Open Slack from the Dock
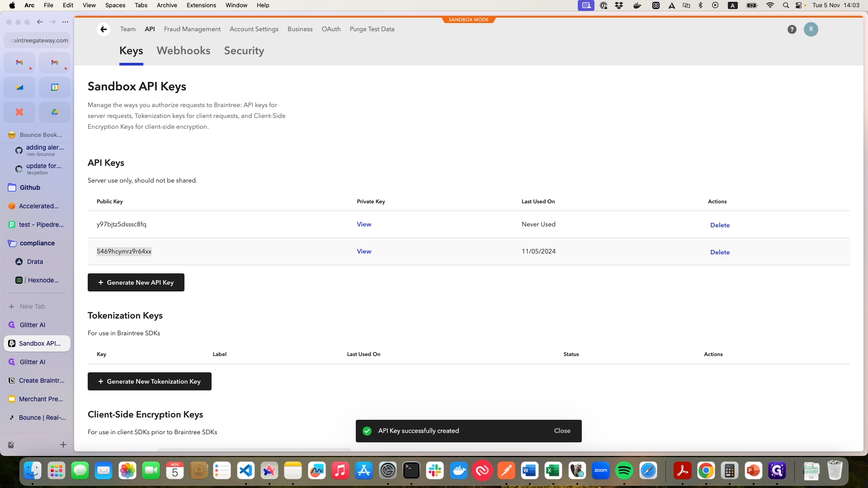The width and height of the screenshot is (868, 488). point(435,471)
